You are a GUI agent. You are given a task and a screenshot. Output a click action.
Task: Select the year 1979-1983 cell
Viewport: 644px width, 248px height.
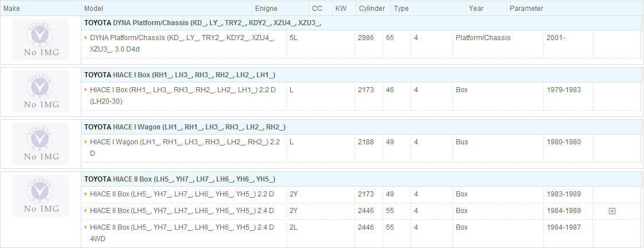click(x=564, y=90)
